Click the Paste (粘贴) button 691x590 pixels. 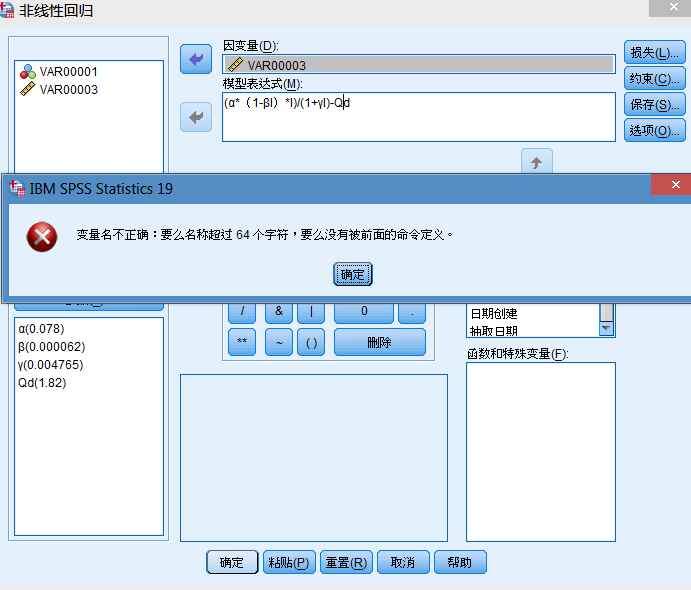pyautogui.click(x=289, y=562)
